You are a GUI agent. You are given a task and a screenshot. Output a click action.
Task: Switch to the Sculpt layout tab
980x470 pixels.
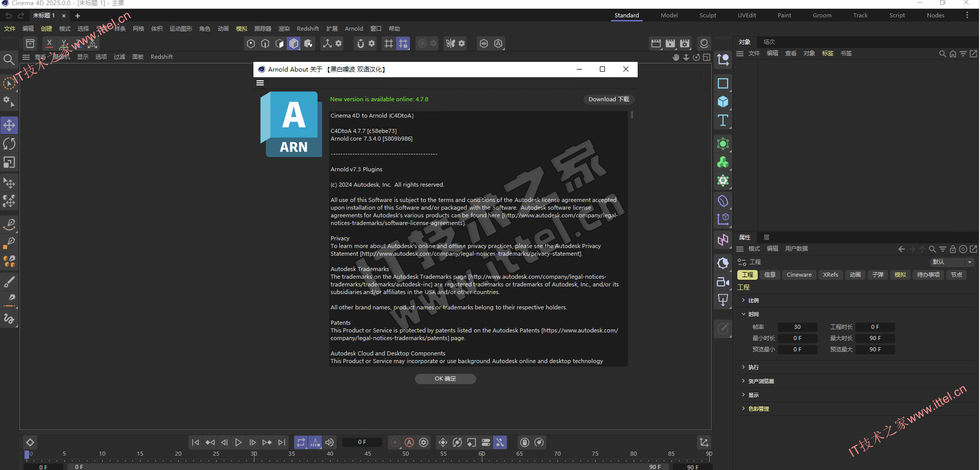pos(708,15)
